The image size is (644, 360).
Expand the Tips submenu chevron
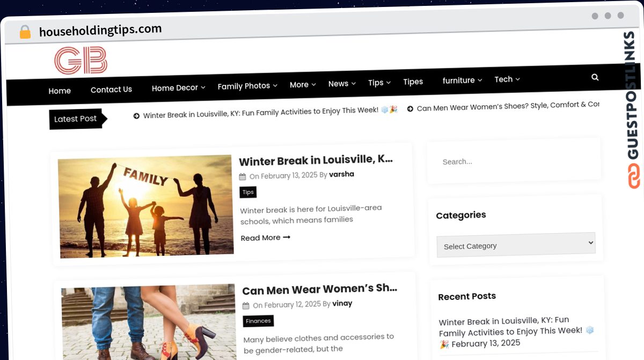[x=389, y=82]
